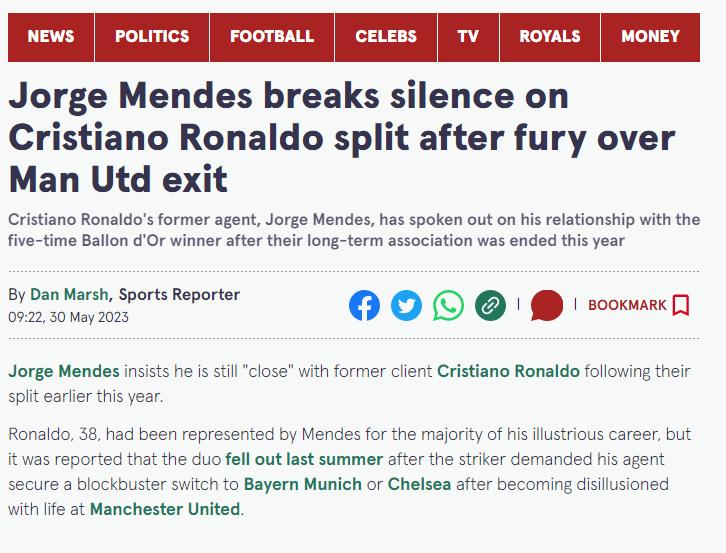The height and width of the screenshot is (553, 726).
Task: Copy the article link with the green chain icon
Action: tap(490, 306)
